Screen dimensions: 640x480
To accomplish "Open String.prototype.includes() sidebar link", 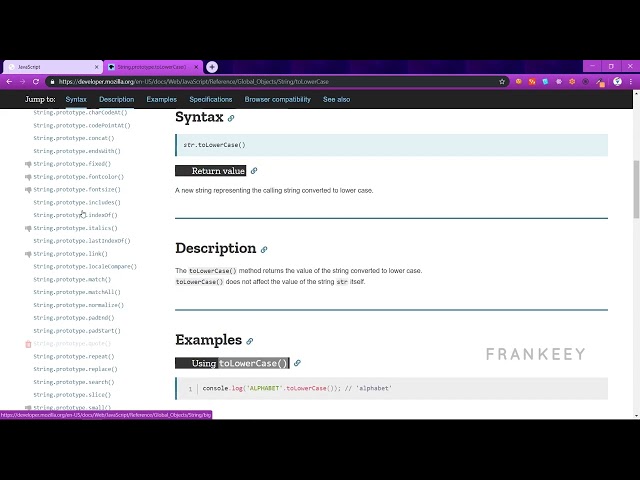I will [x=77, y=202].
